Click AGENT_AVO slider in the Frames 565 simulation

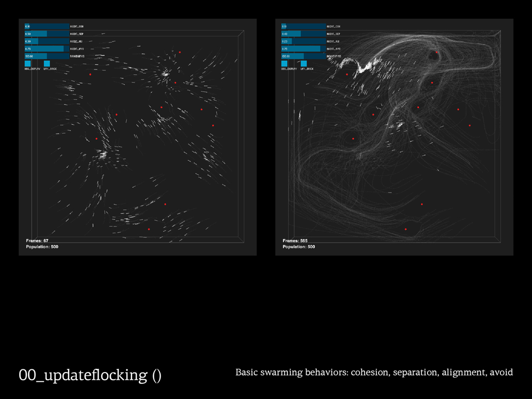pos(303,49)
